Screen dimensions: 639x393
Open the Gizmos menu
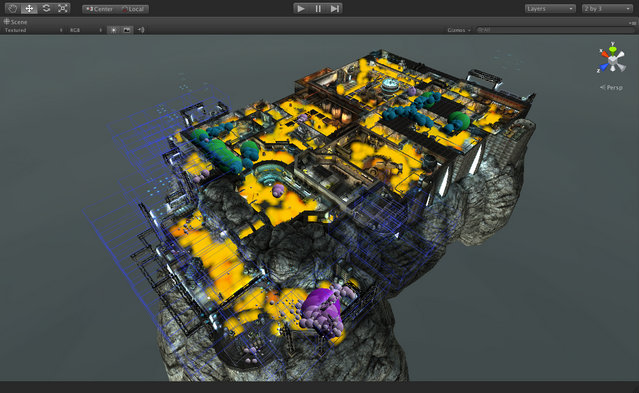pyautogui.click(x=459, y=30)
